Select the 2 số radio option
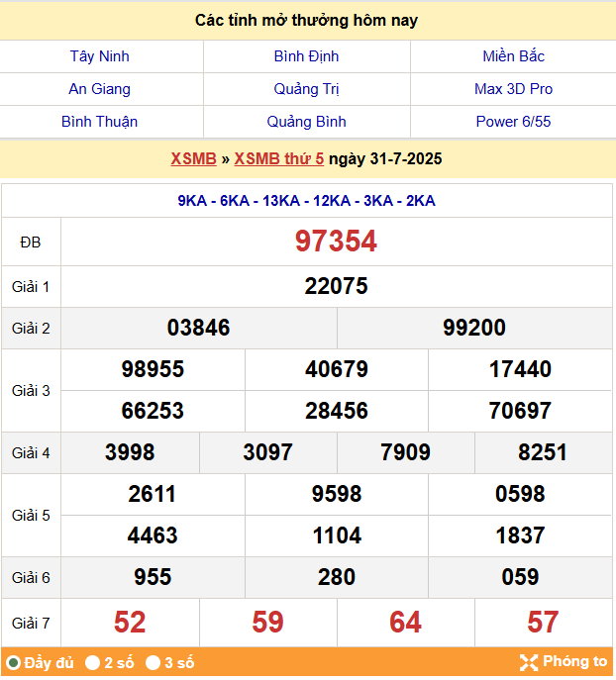 [92, 662]
